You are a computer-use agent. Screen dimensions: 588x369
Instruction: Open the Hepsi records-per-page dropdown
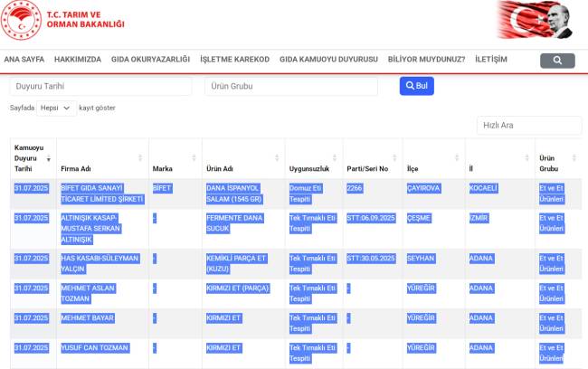click(x=56, y=108)
